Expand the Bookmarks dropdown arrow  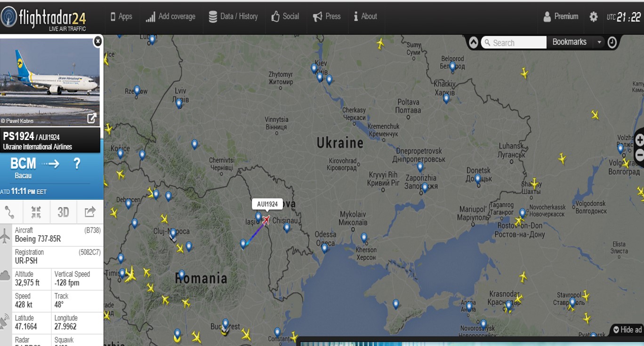tap(599, 42)
